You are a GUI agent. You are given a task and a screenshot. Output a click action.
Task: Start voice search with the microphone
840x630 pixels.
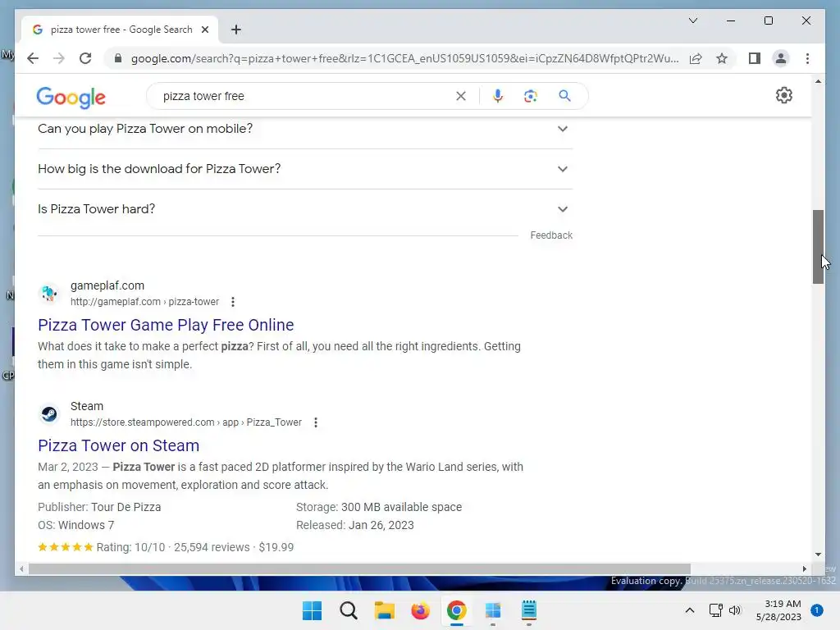click(x=498, y=96)
